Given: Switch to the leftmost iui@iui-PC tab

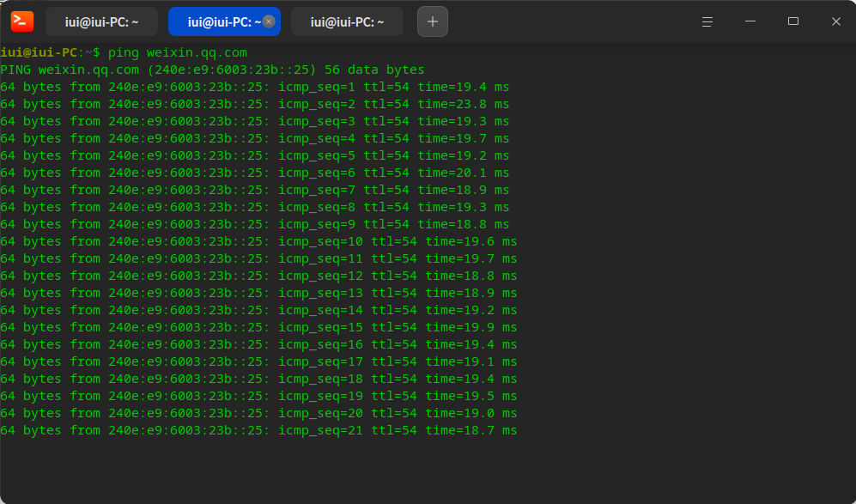Looking at the screenshot, I should (101, 21).
